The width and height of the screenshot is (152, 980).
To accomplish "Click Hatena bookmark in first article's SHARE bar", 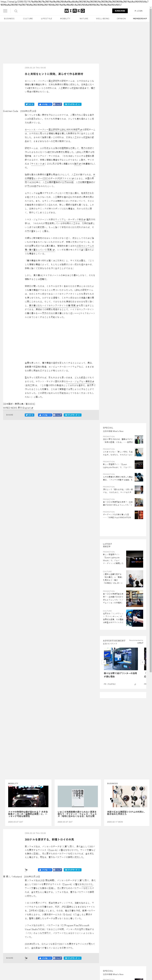I will (73, 415).
